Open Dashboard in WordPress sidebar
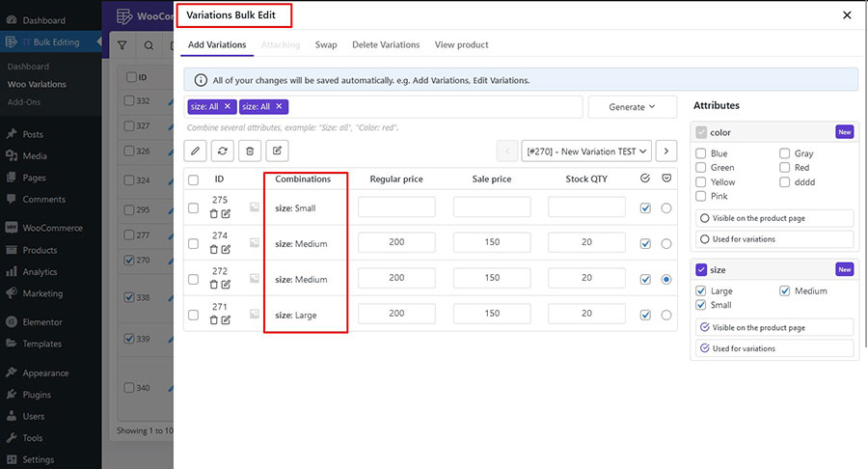Image resolution: width=868 pixels, height=469 pixels. (x=43, y=20)
